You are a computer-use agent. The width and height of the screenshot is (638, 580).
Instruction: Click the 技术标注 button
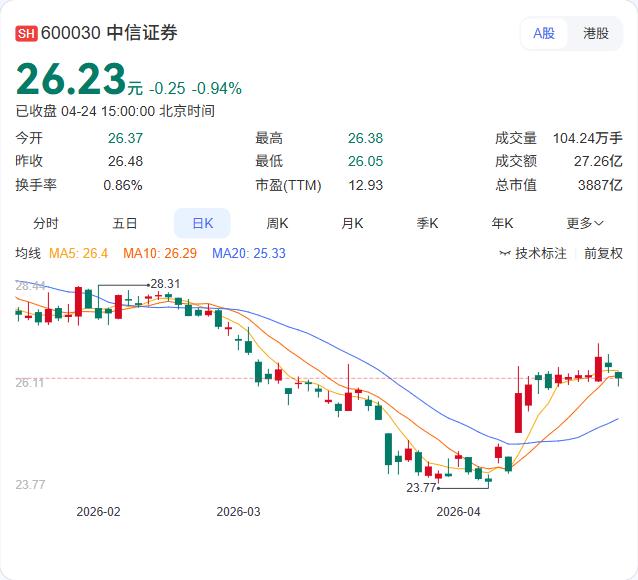point(540,254)
